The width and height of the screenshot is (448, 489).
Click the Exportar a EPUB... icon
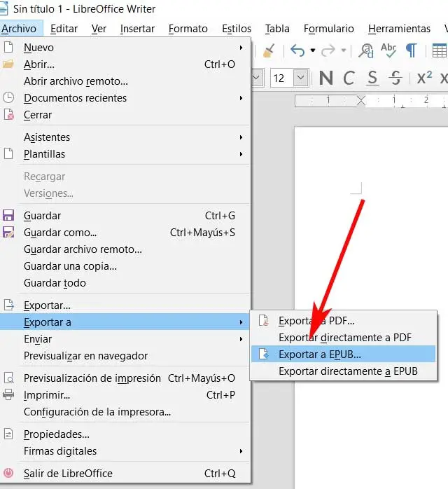[x=264, y=354]
